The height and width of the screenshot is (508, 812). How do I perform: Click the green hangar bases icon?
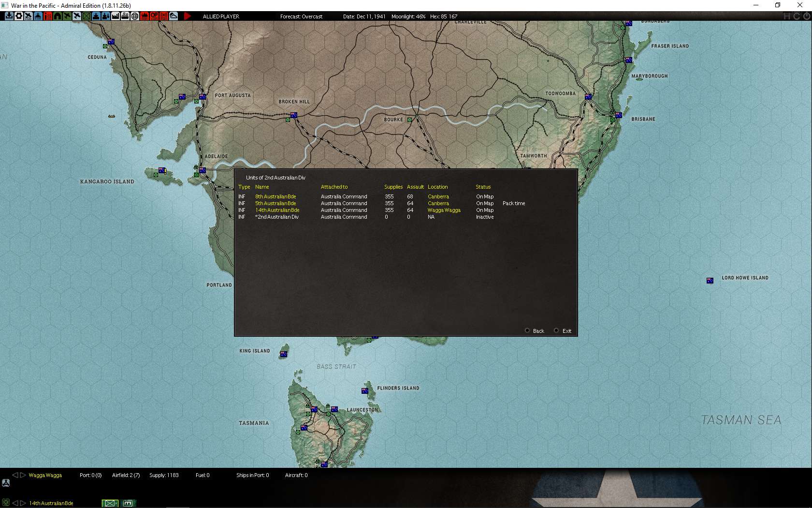click(58, 16)
